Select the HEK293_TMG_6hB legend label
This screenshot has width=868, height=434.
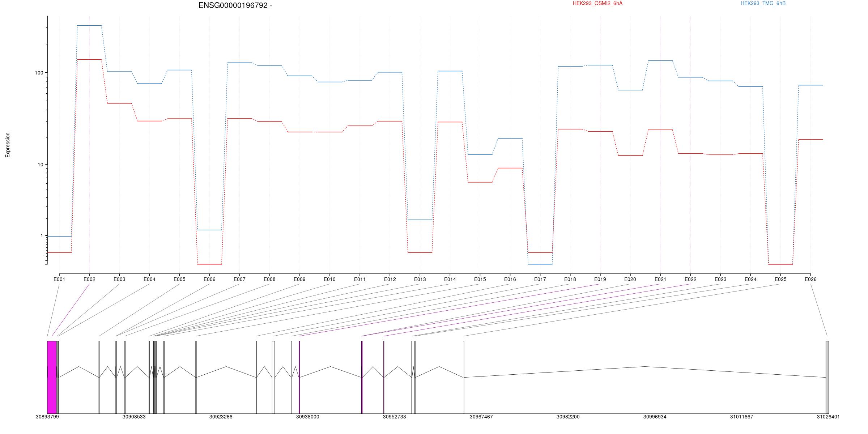pos(763,3)
